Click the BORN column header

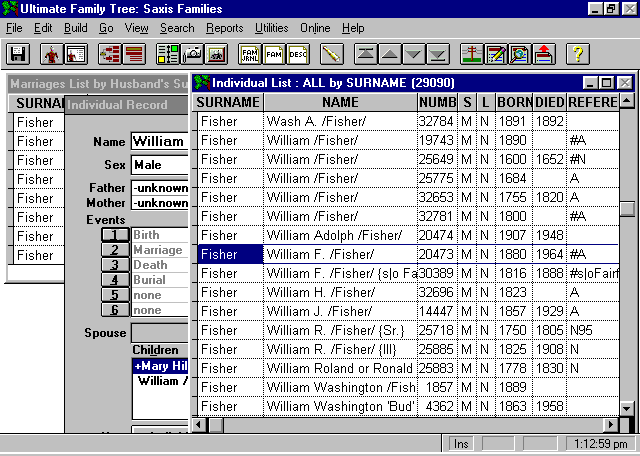(x=514, y=102)
